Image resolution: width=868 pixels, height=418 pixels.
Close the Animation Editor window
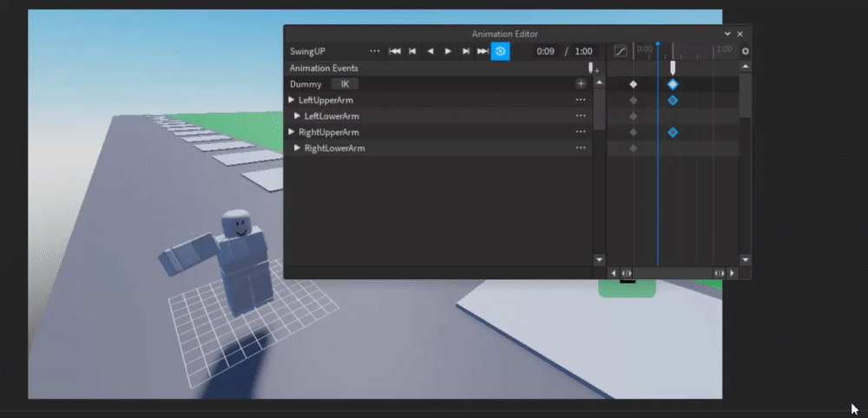tap(740, 34)
